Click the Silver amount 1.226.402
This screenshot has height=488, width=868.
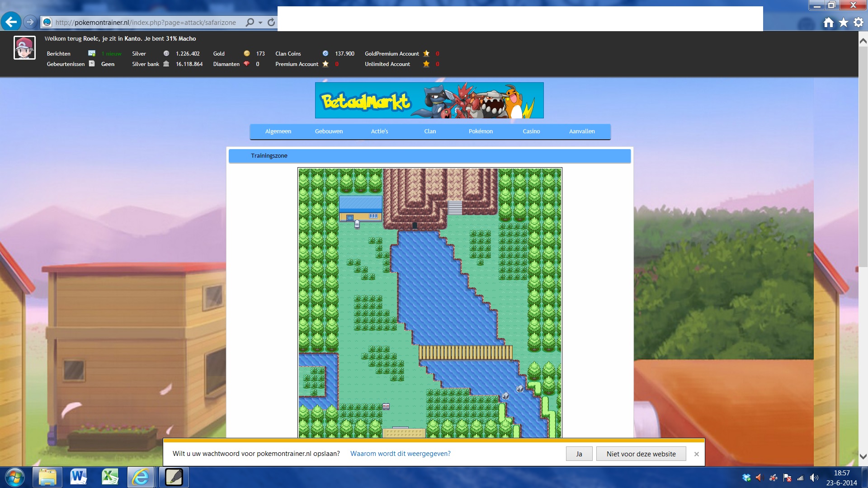point(188,54)
